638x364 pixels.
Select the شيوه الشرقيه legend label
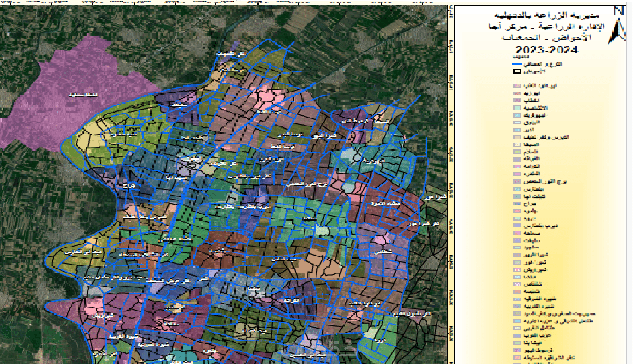tap(540, 299)
